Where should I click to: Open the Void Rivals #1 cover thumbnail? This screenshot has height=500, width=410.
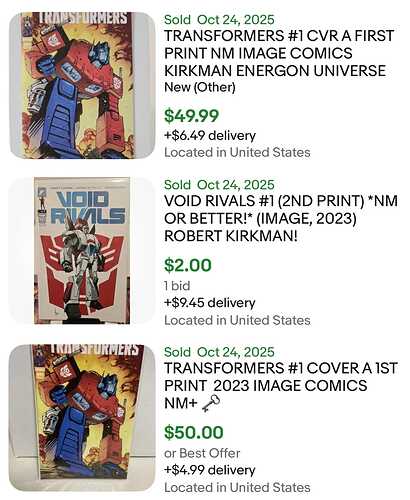[x=82, y=251]
